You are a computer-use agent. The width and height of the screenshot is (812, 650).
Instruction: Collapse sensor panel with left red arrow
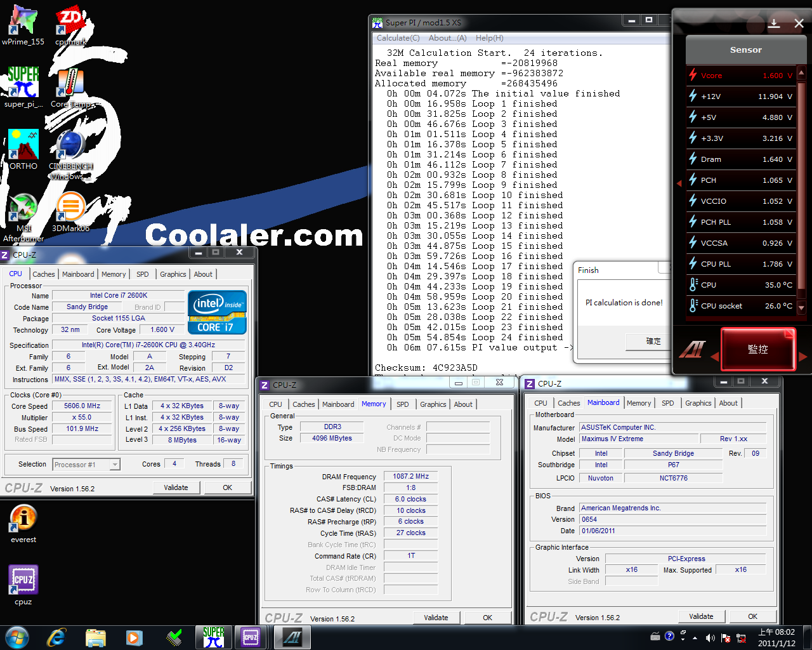point(679,183)
